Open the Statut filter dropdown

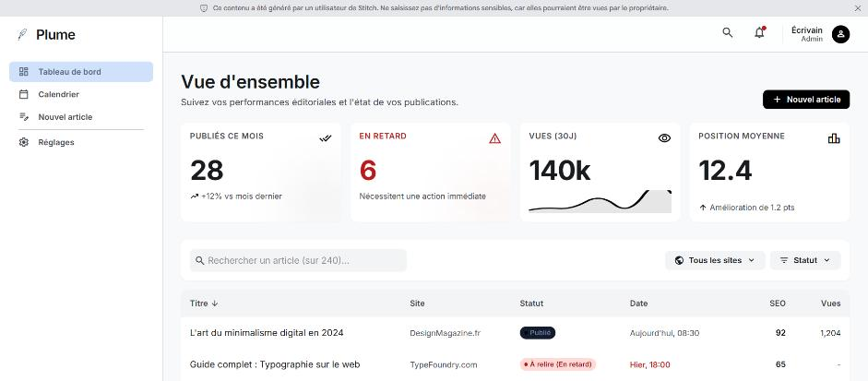805,260
